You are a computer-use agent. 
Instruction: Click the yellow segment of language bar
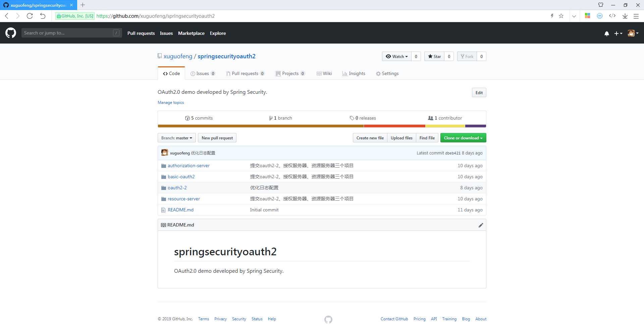click(445, 126)
